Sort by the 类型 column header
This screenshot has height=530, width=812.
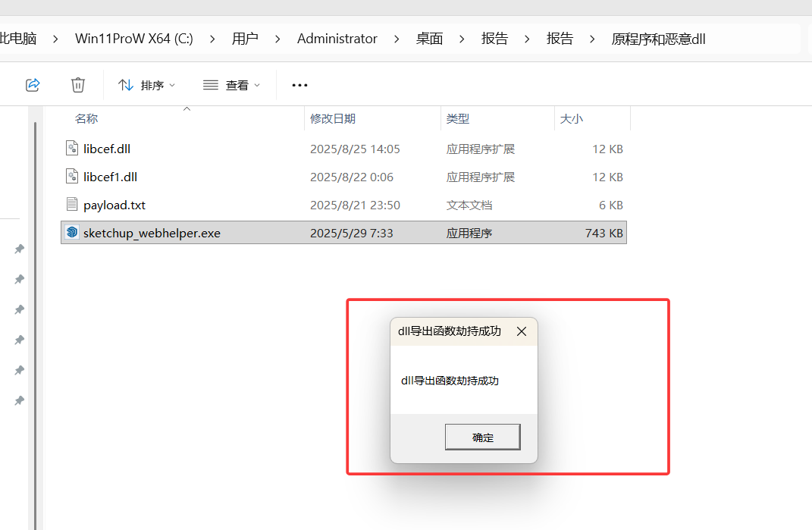[458, 118]
